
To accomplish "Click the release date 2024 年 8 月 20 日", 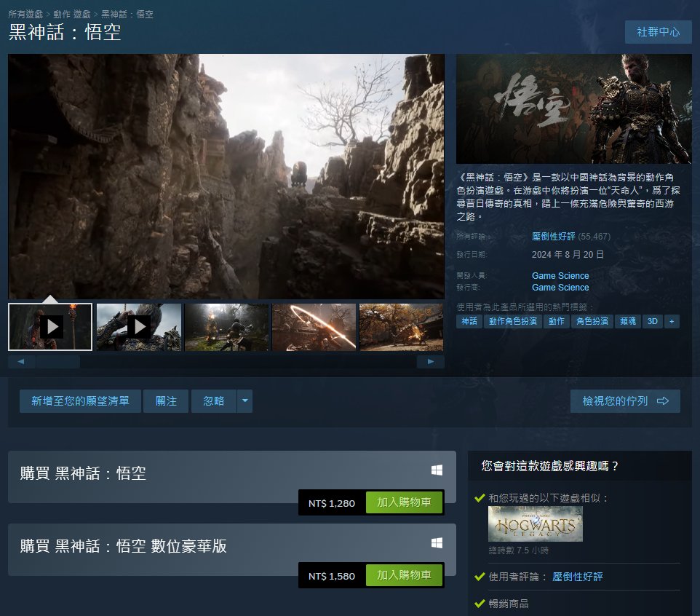I will click(568, 254).
